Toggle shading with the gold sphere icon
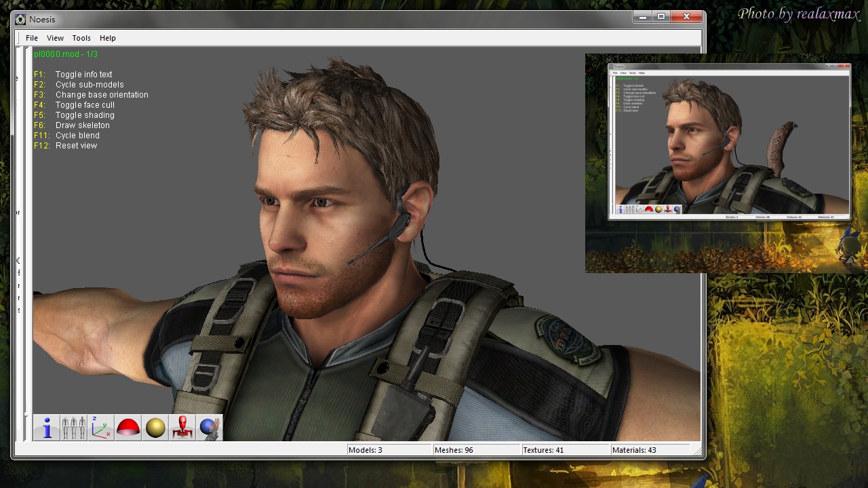The width and height of the screenshot is (868, 488). point(155,428)
